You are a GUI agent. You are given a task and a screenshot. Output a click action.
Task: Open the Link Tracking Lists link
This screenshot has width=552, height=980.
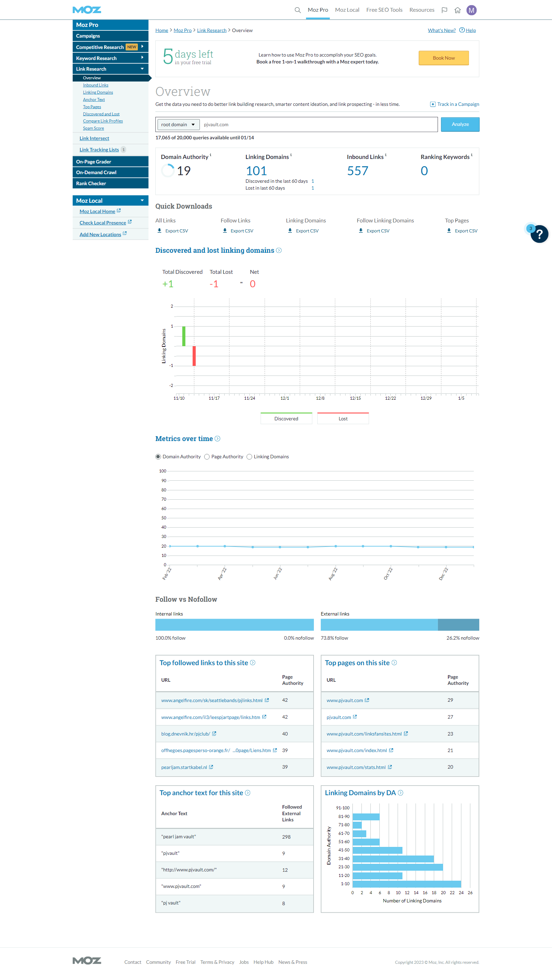tap(99, 150)
